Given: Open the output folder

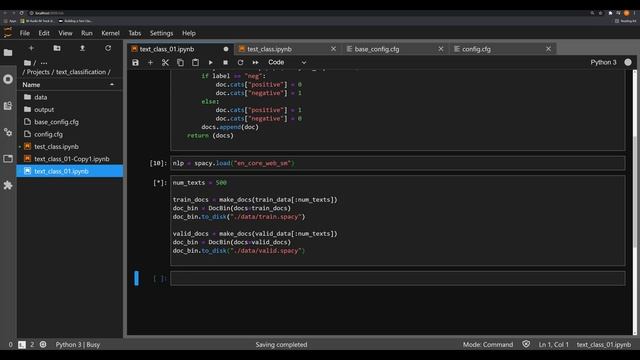Looking at the screenshot, I should click(x=69, y=109).
